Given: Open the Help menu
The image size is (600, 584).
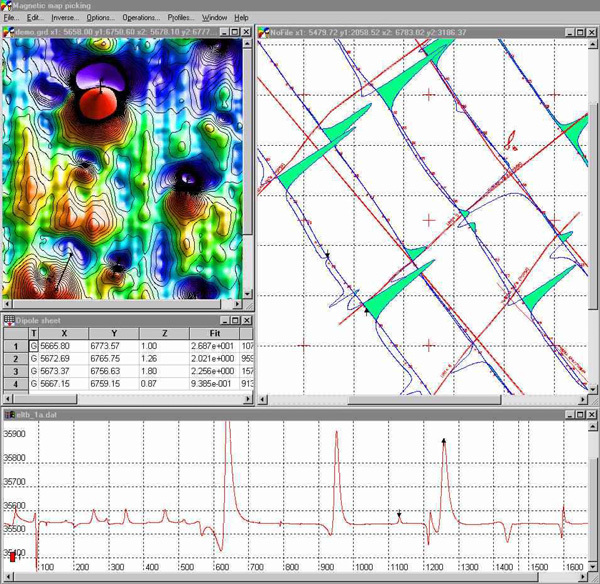Looking at the screenshot, I should [x=241, y=18].
